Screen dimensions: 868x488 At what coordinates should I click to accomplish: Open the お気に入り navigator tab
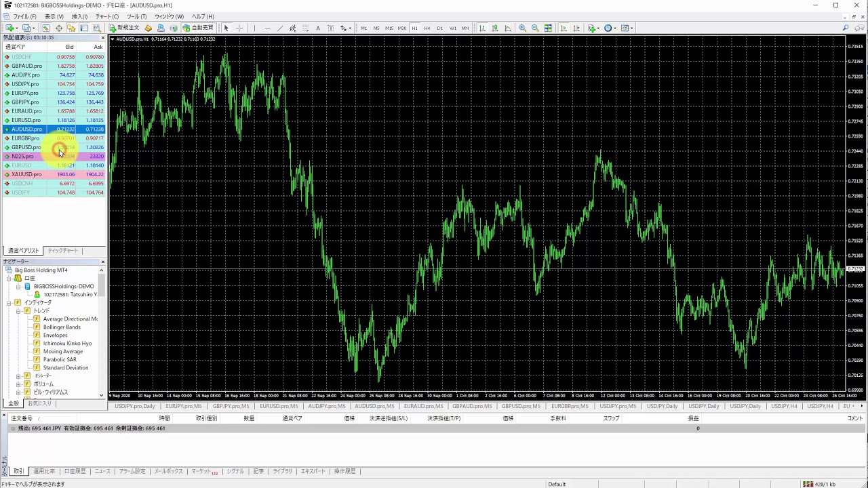click(x=39, y=403)
